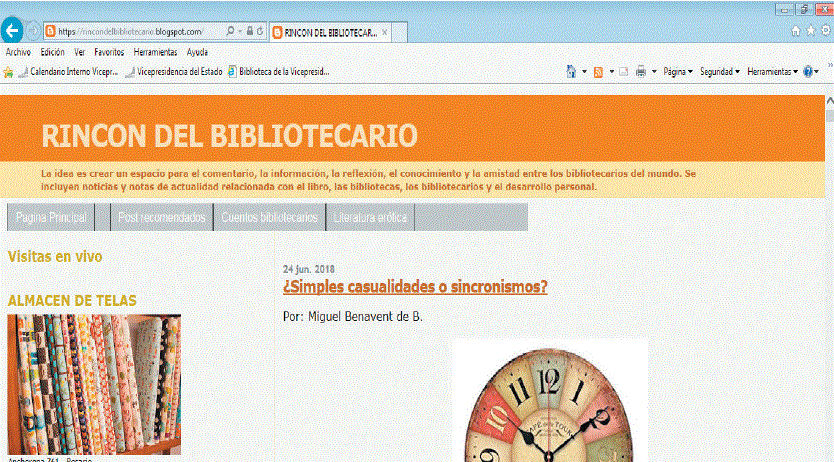Open the Favoritos menu
The height and width of the screenshot is (462, 834).
[109, 52]
